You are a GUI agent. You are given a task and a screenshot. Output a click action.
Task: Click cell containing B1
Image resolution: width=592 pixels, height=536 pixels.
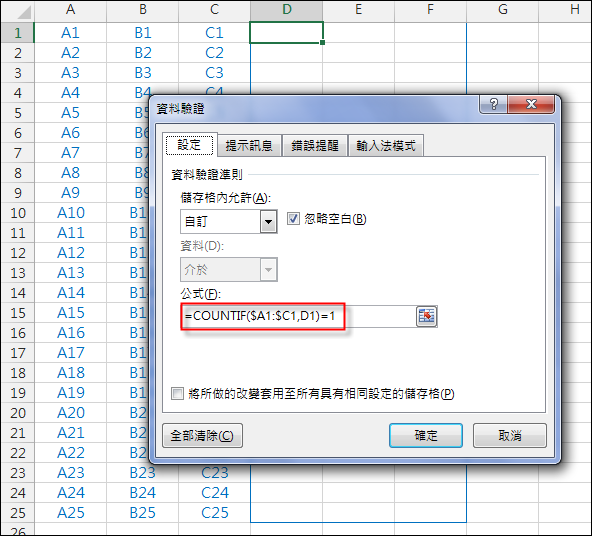142,33
